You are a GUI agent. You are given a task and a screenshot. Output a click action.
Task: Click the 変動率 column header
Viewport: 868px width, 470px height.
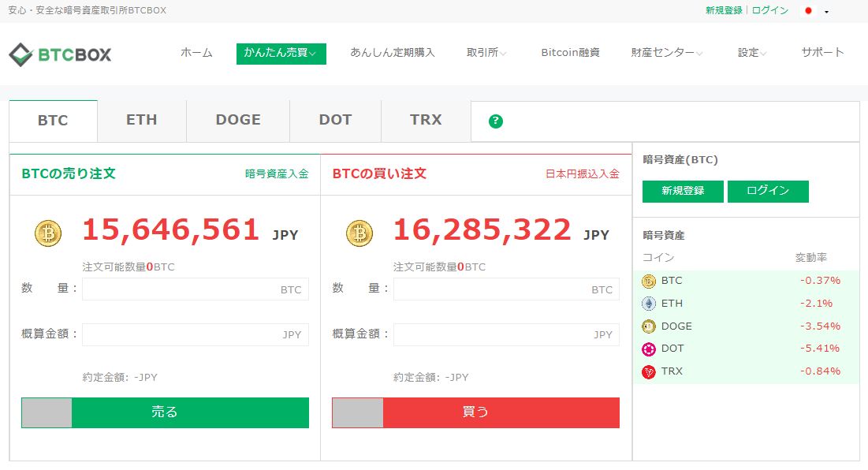811,257
